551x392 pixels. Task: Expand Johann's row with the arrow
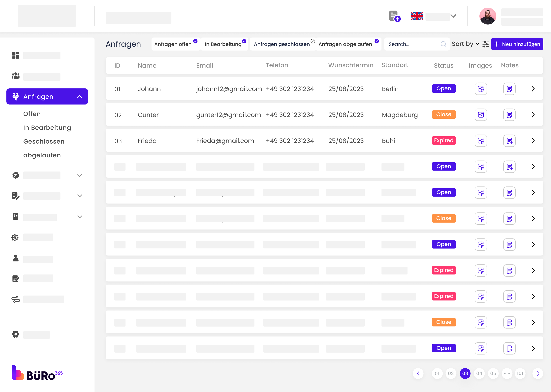click(x=533, y=89)
